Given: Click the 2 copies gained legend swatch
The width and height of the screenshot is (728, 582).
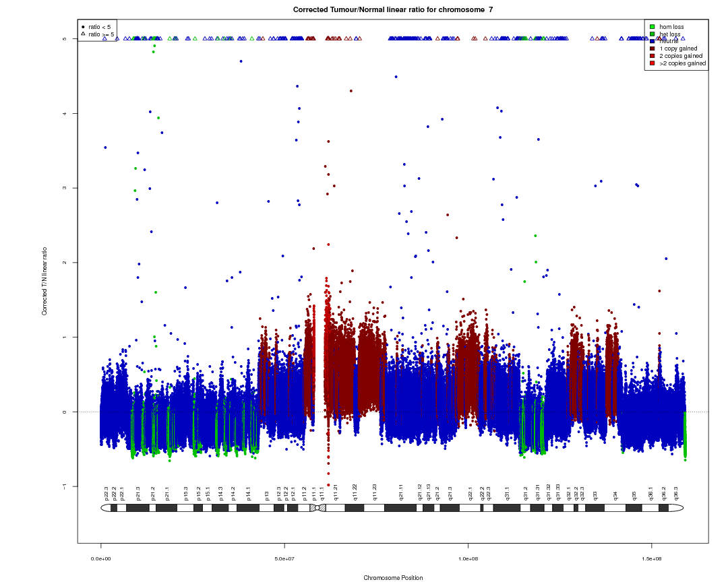Looking at the screenshot, I should 653,56.
